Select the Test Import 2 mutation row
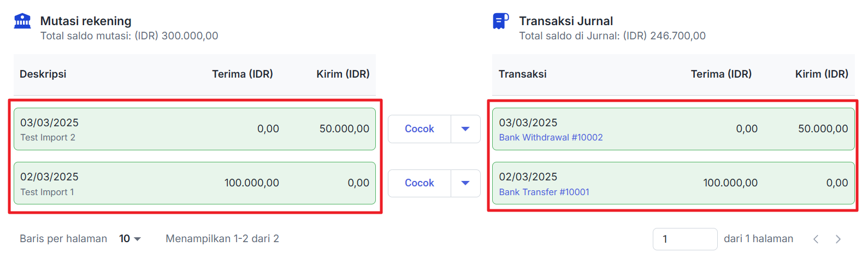 [x=164, y=129]
